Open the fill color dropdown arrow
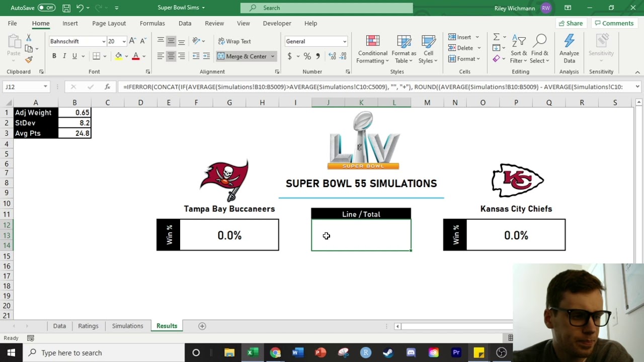 point(126,56)
